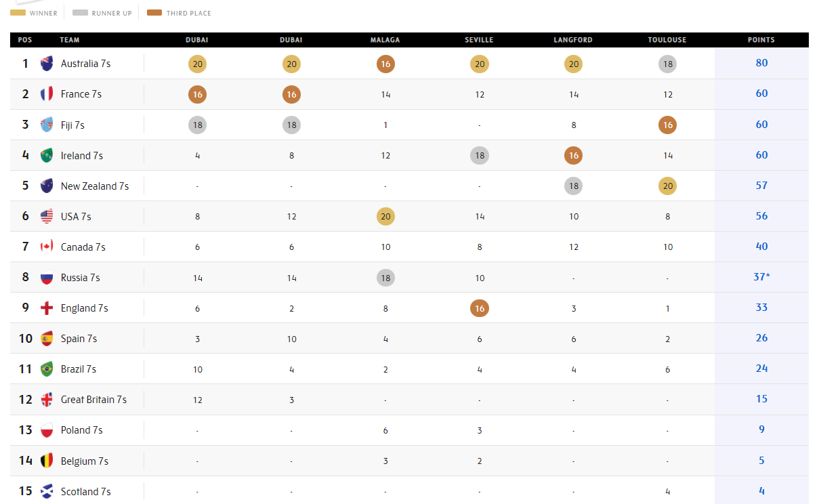Click the Australia 7s team flag icon
Screen dimensions: 819x504
click(x=47, y=64)
